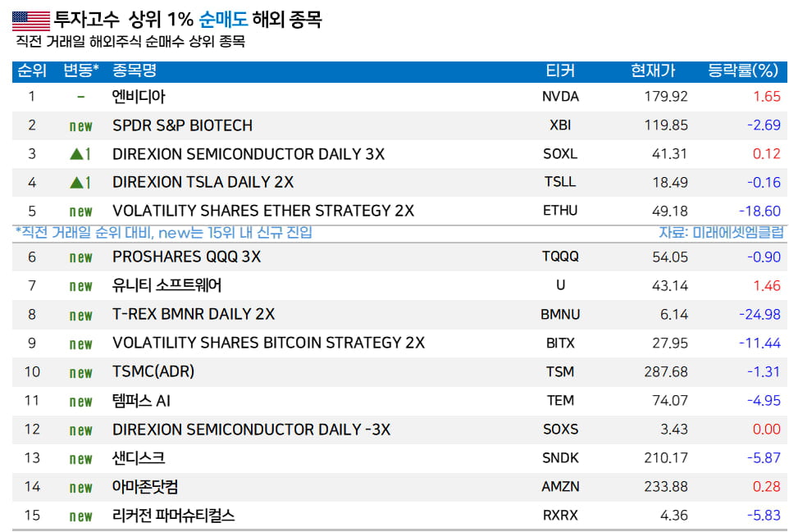Click the -24.98 change value for BMNU

click(758, 315)
